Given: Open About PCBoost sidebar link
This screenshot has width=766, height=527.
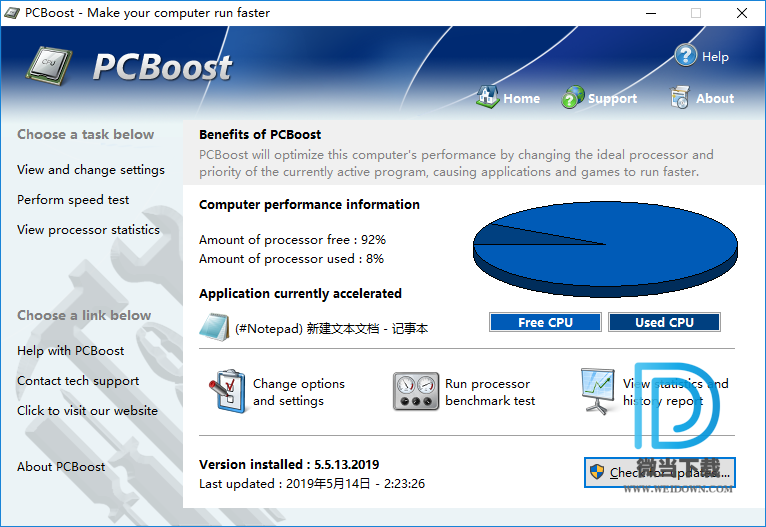Looking at the screenshot, I should (61, 466).
